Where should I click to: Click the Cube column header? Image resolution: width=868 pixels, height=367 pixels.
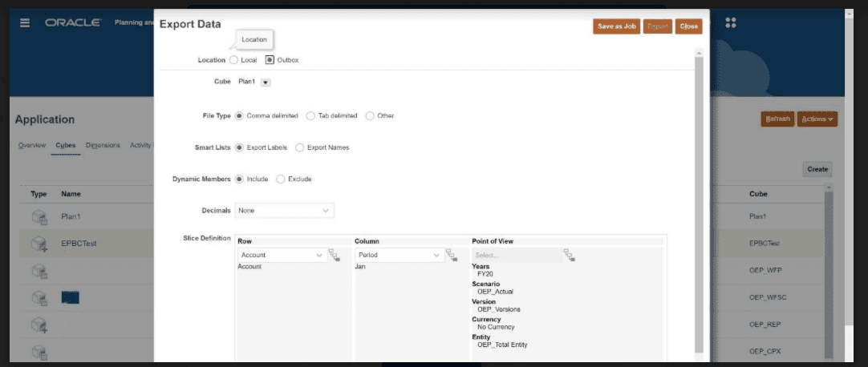758,194
